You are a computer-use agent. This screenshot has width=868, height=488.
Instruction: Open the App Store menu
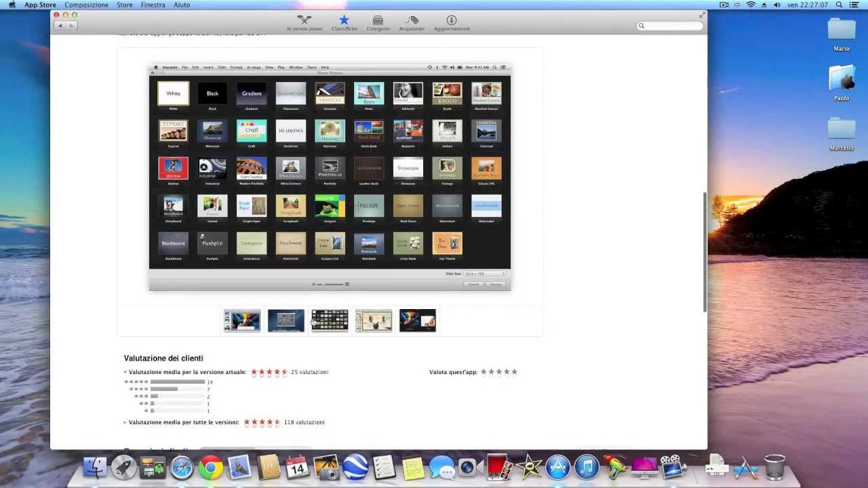pos(40,5)
